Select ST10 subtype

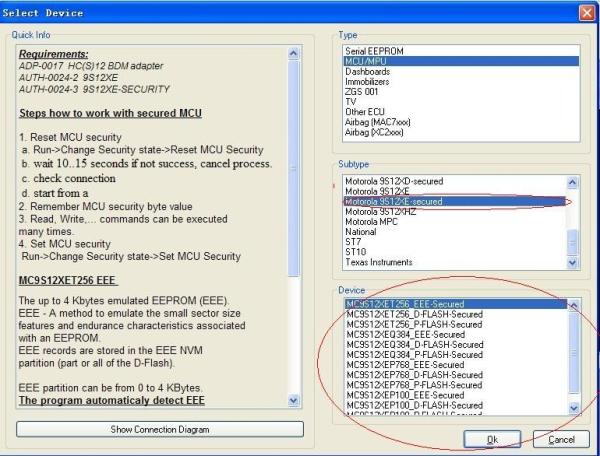[x=455, y=252]
